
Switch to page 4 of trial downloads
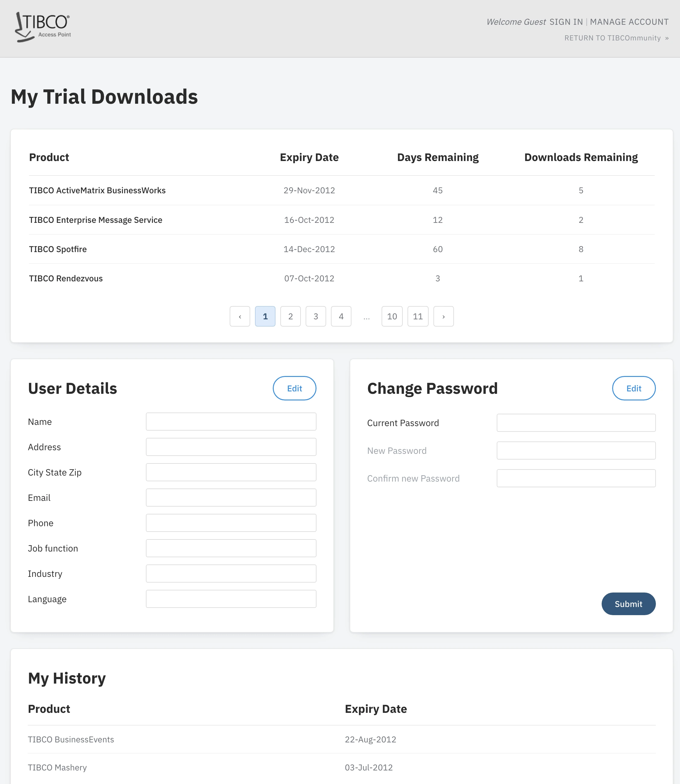[x=341, y=316]
